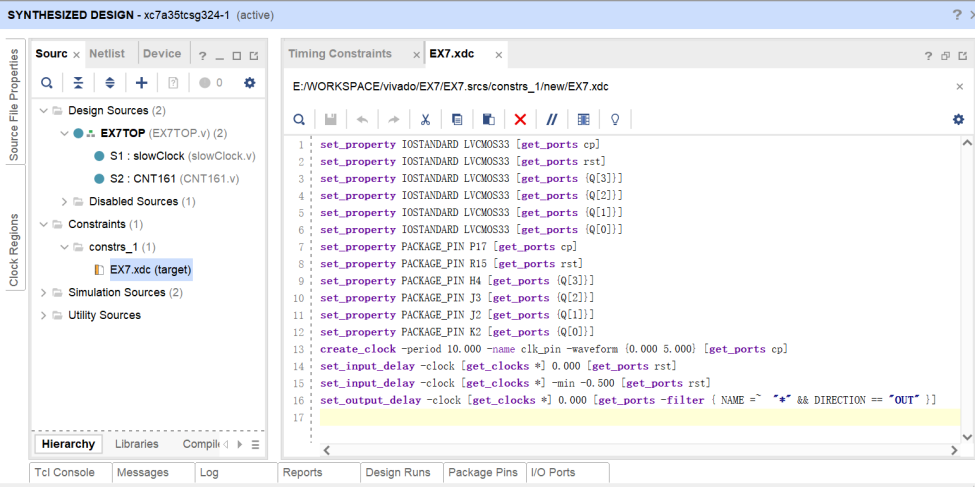This screenshot has width=975, height=488.
Task: Click the search icon in the editor toolbar
Action: point(299,119)
